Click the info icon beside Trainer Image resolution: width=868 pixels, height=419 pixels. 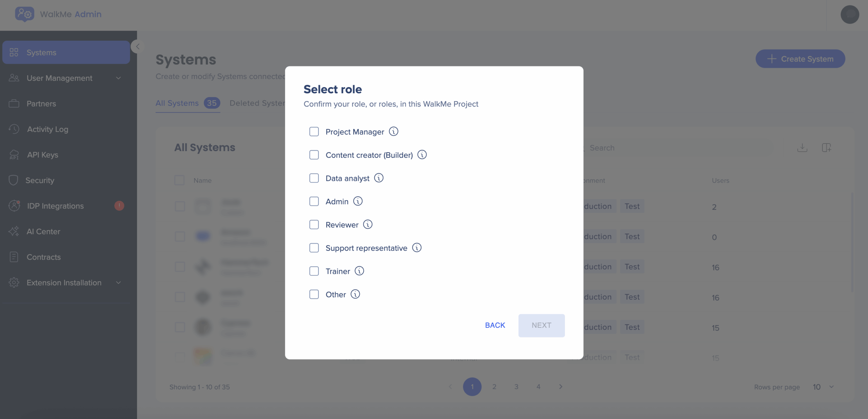[x=359, y=271]
